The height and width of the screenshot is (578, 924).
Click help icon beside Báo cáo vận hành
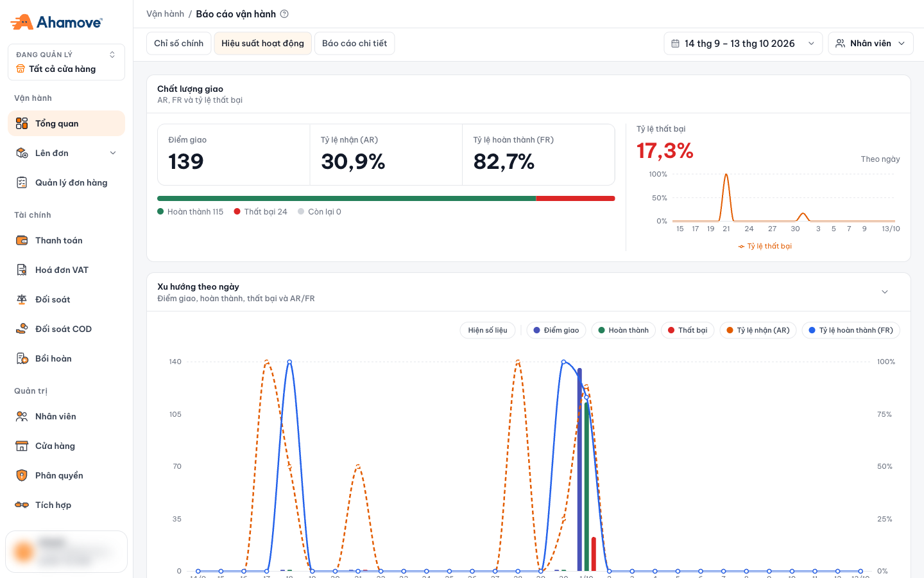(284, 14)
